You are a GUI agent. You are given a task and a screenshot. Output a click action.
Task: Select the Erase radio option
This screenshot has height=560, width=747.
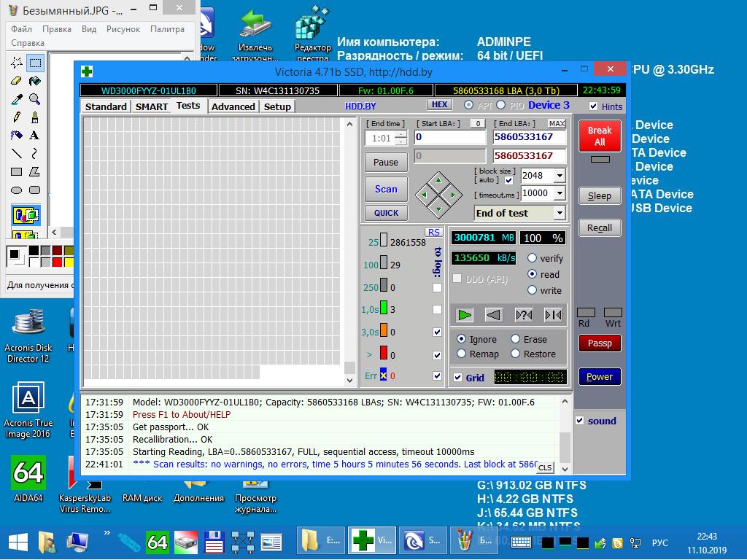point(515,339)
